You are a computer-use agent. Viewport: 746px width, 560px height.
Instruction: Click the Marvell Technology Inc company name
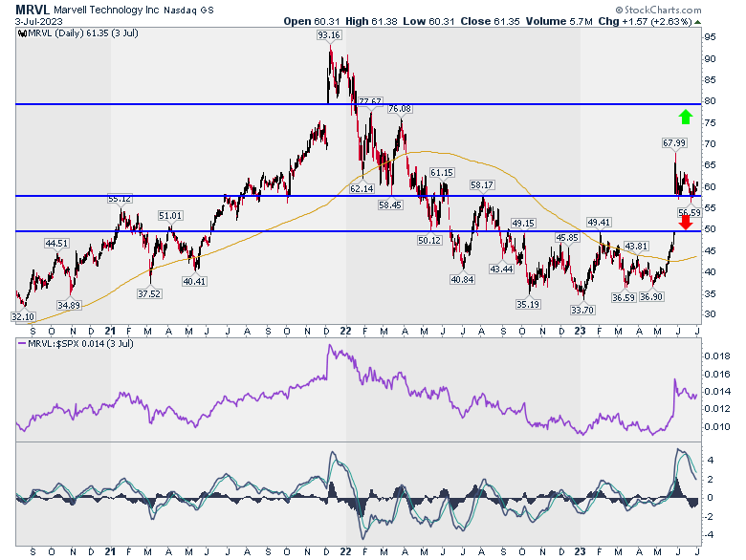106,10
